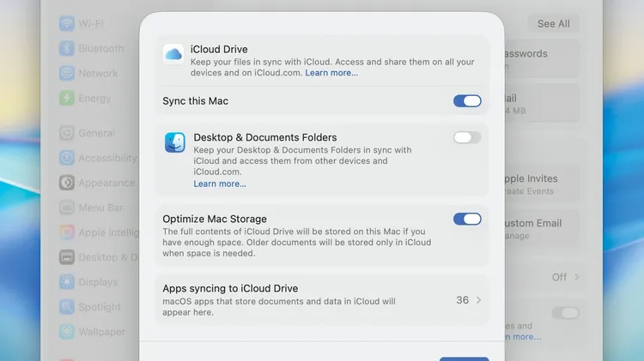Select the Accessibility sidebar icon

click(x=67, y=158)
